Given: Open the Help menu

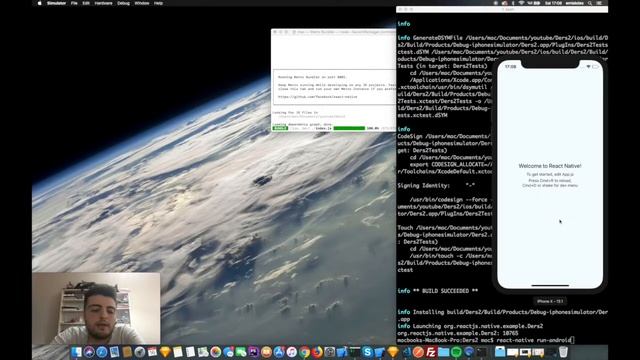Looking at the screenshot, I should [x=158, y=3].
